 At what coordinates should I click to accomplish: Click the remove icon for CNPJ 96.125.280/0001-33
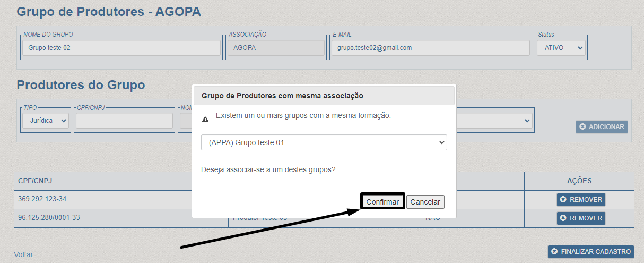click(x=563, y=218)
